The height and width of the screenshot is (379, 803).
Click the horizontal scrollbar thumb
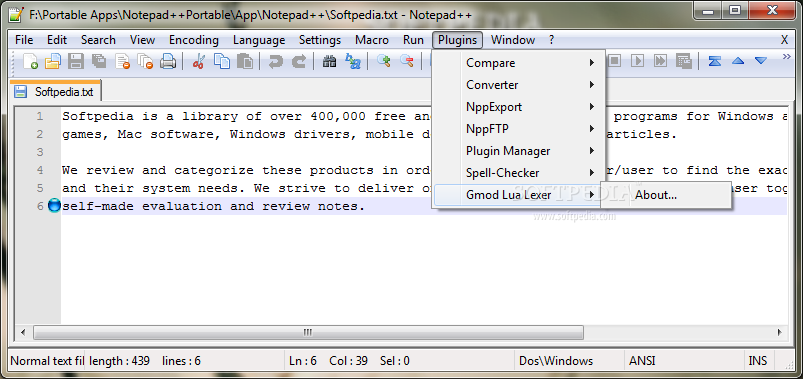point(308,332)
